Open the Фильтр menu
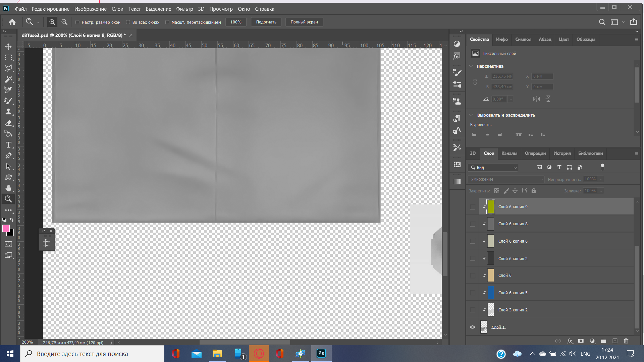The width and height of the screenshot is (644, 362). pos(184,9)
